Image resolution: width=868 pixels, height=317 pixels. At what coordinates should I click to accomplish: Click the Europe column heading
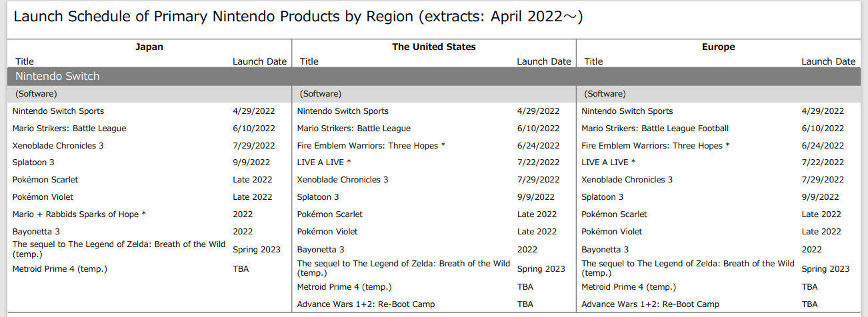(719, 47)
